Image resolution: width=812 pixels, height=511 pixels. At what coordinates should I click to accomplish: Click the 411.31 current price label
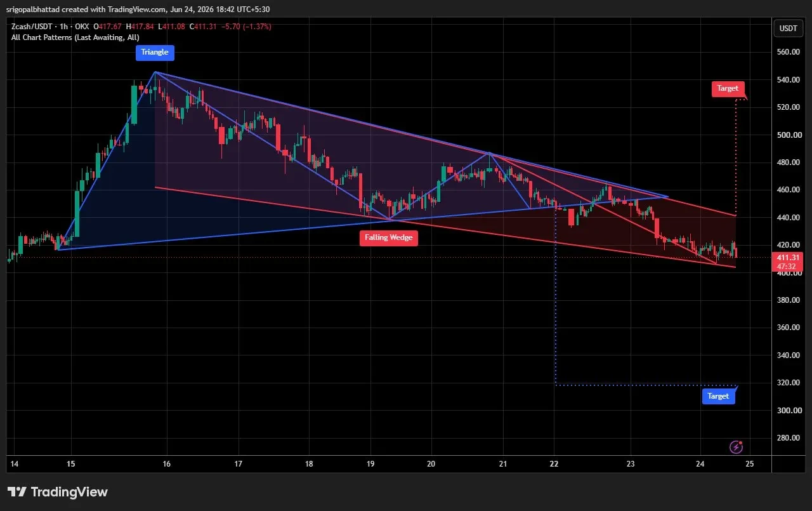787,258
